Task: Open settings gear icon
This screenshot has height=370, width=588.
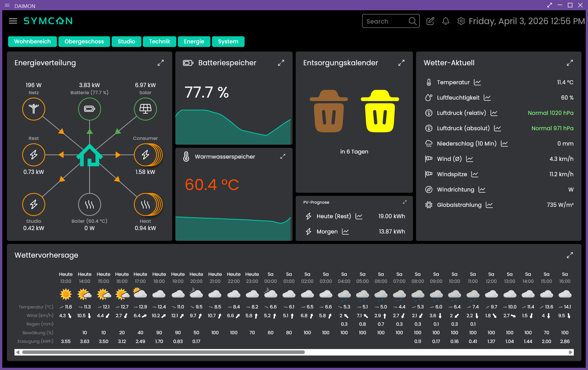Action: (461, 21)
